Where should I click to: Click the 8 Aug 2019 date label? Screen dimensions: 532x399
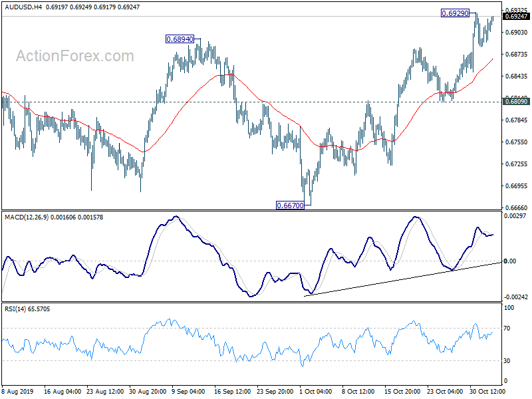18,392
